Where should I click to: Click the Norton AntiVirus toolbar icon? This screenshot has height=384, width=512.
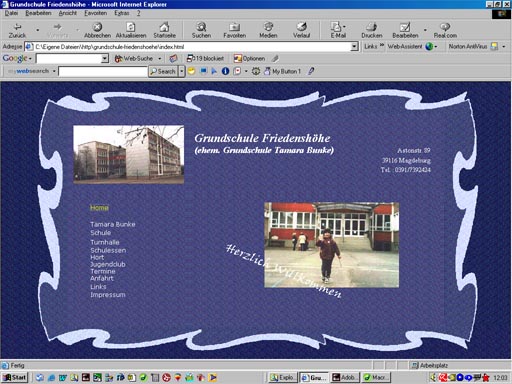coord(473,46)
